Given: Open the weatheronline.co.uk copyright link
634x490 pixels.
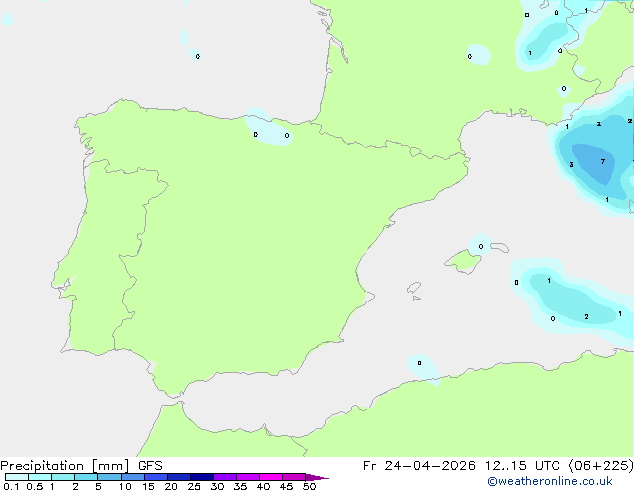Looking at the screenshot, I should pyautogui.click(x=550, y=481).
